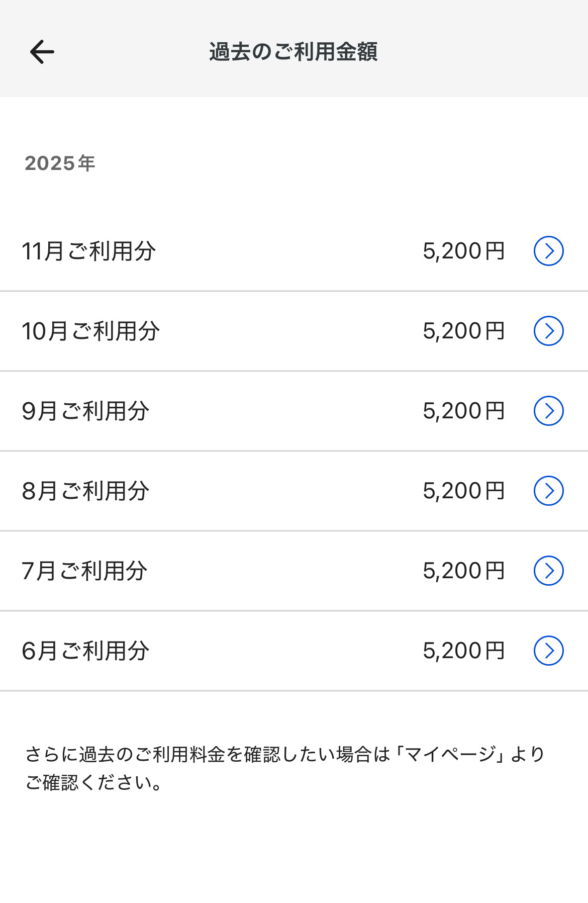
Task: Click the circled chevron for 6月ご利用分
Action: click(x=548, y=651)
